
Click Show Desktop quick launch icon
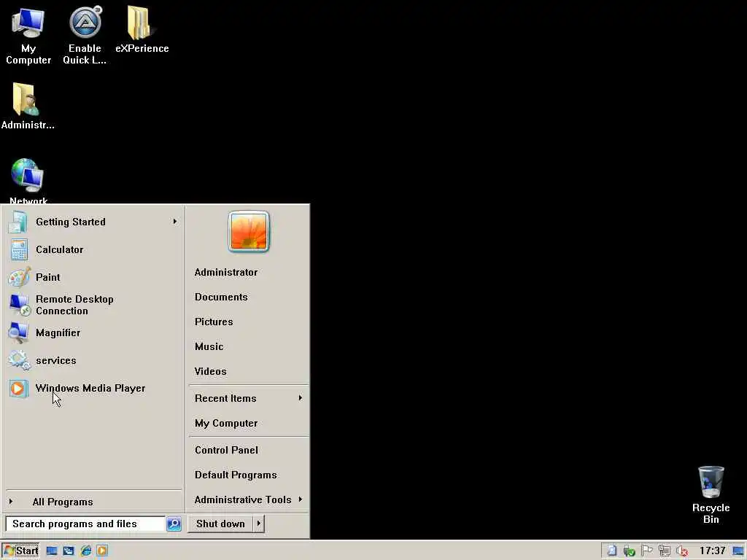(52, 551)
